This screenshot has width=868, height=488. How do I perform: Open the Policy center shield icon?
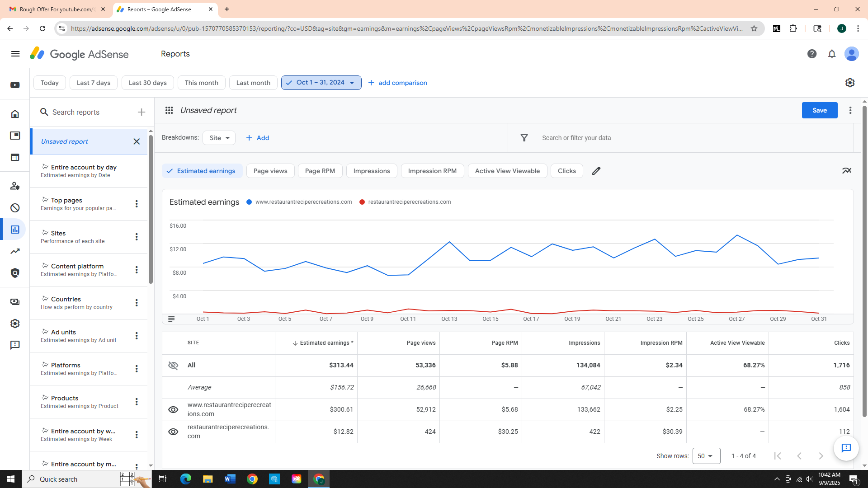(x=15, y=273)
